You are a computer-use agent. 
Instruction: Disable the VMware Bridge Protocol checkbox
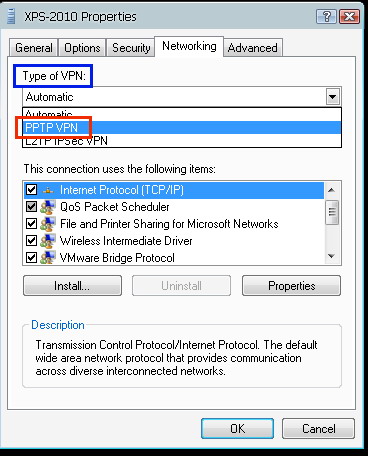(x=31, y=258)
